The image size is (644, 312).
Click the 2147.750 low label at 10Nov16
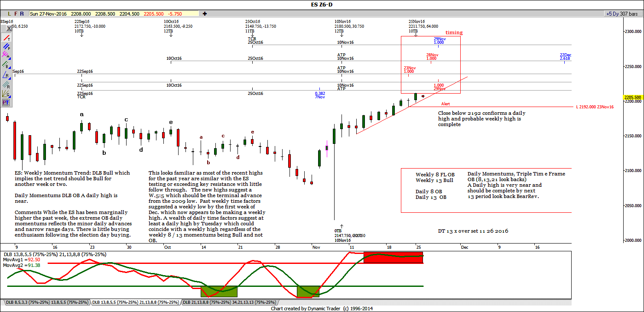coord(350,235)
